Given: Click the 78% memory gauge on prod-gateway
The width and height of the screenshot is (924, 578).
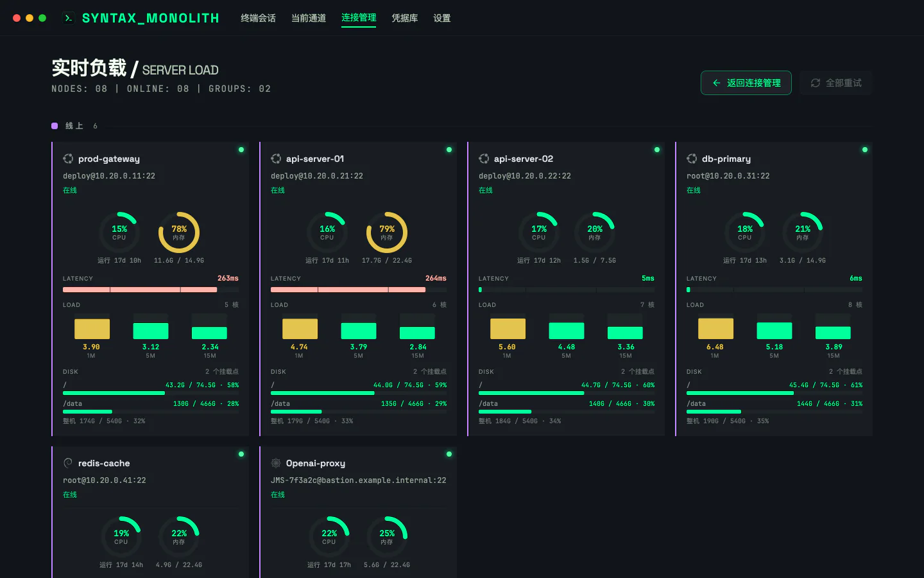Looking at the screenshot, I should point(179,232).
